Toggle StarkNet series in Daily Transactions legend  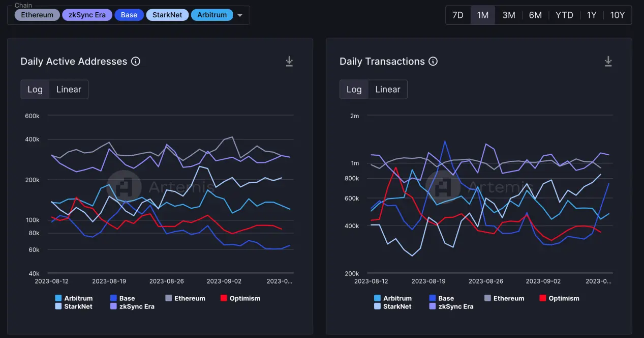click(x=393, y=306)
